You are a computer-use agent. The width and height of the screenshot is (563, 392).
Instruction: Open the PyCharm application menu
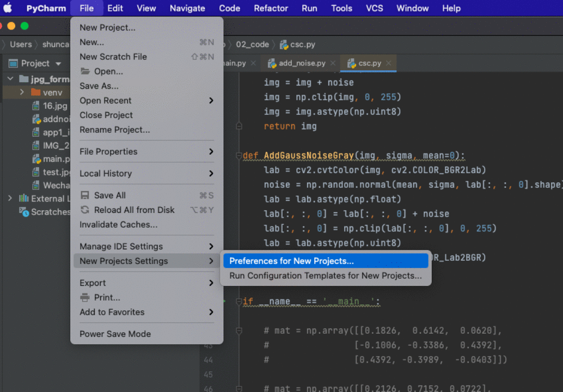pos(46,8)
